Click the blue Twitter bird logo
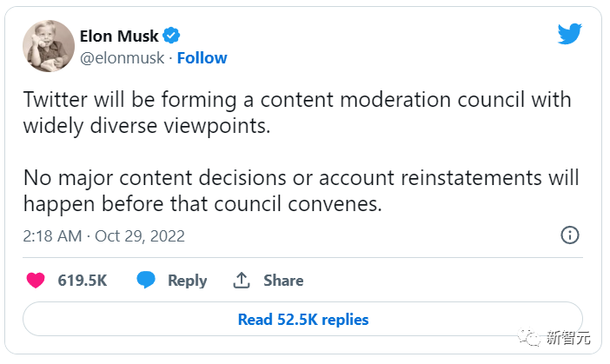Screen dimensions: 610x364 [x=569, y=33]
